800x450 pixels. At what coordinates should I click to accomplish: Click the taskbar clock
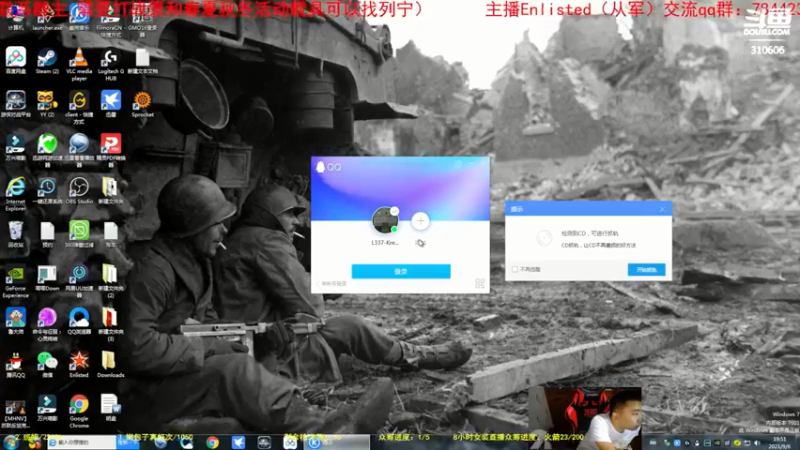click(x=779, y=442)
